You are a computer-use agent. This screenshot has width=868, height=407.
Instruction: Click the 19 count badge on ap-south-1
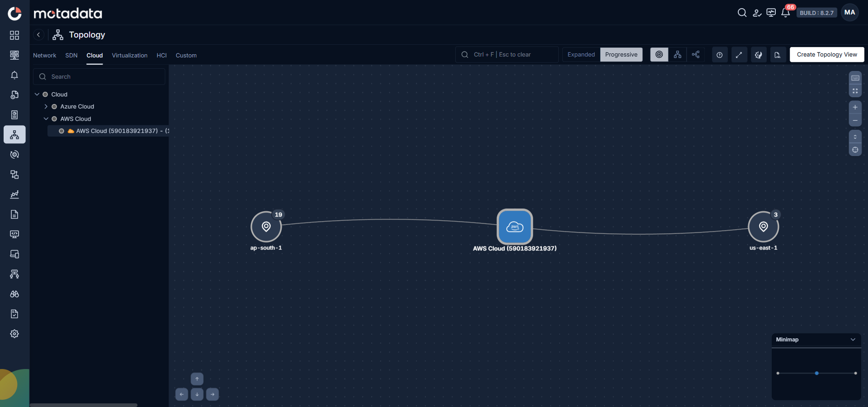[x=278, y=215]
